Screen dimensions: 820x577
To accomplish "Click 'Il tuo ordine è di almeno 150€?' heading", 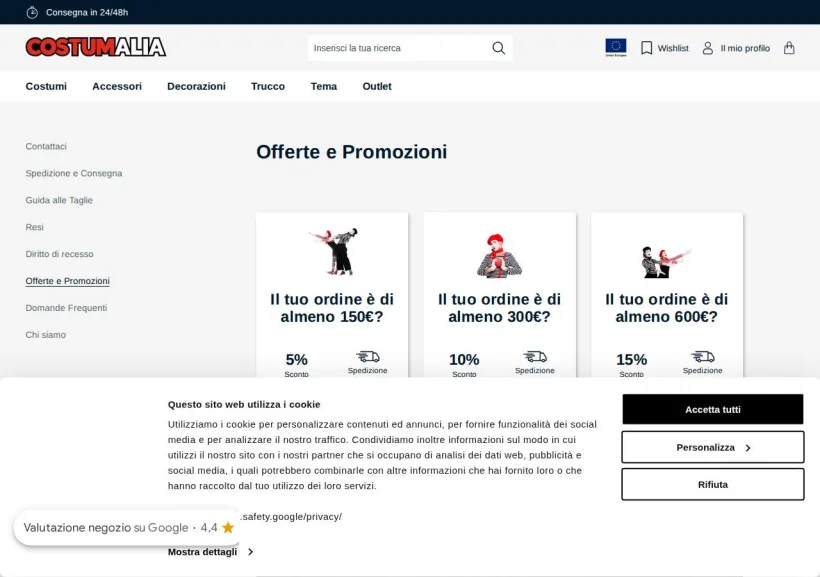I will (x=332, y=308).
